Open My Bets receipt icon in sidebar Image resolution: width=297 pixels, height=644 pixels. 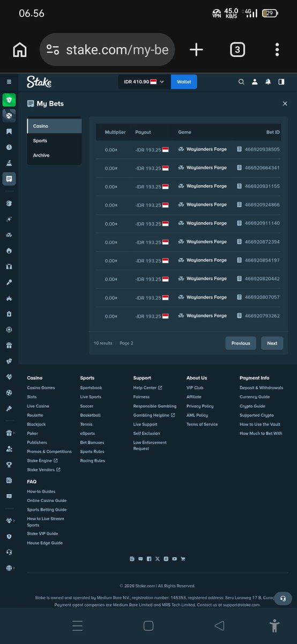[x=9, y=179]
